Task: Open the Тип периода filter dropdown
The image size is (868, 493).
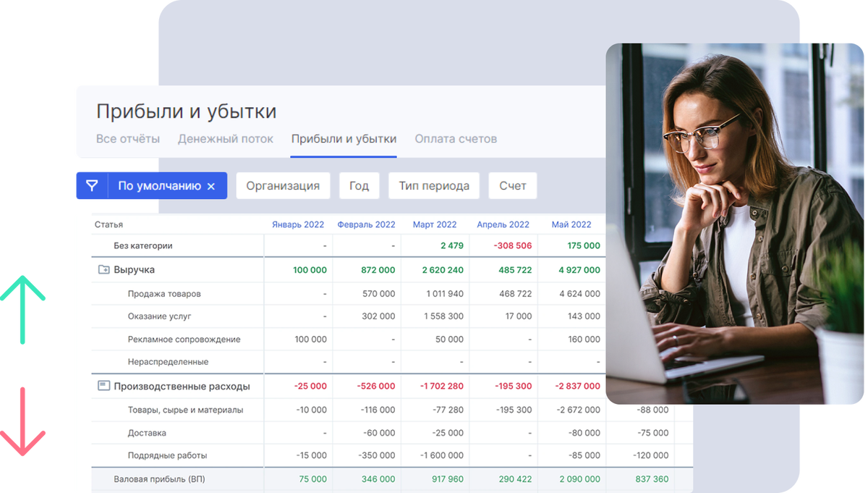Action: point(434,186)
